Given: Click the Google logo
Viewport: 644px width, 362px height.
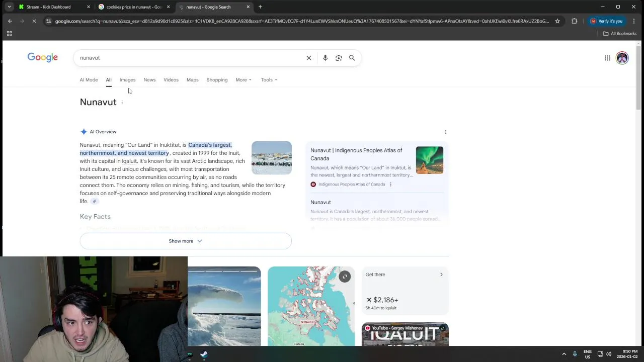Looking at the screenshot, I should point(43,57).
